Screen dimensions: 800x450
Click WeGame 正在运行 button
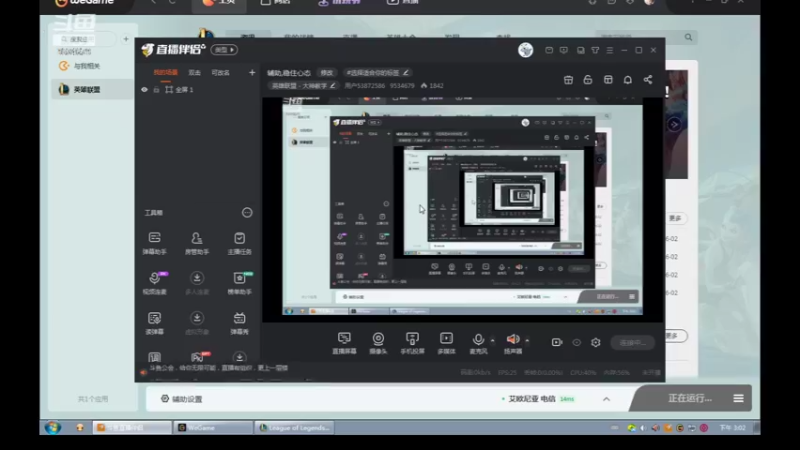pos(690,398)
